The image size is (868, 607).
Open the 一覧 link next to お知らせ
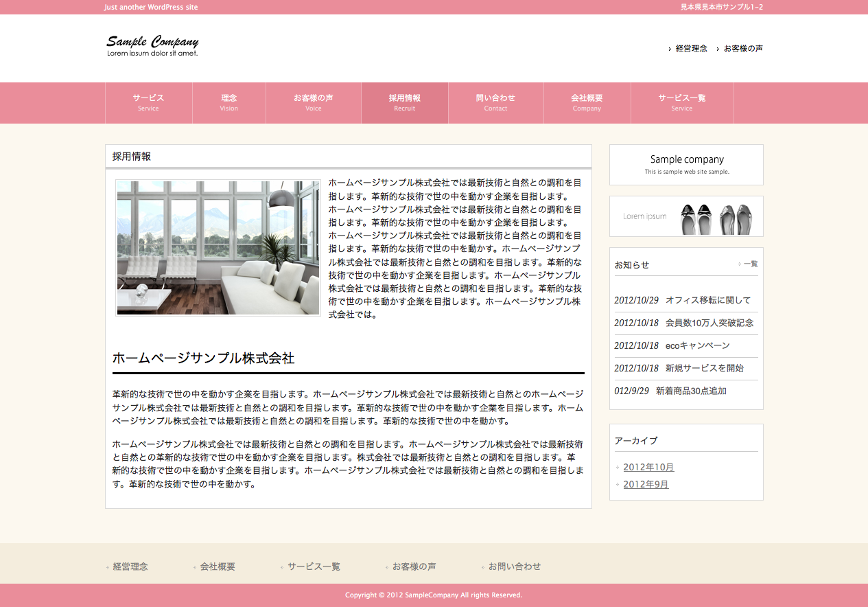pyautogui.click(x=750, y=264)
